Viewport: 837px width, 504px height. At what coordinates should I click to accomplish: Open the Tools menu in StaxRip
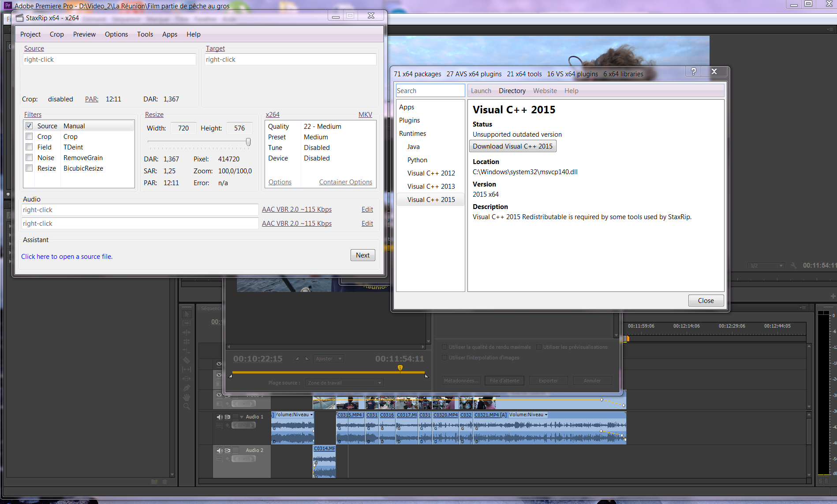tap(145, 34)
